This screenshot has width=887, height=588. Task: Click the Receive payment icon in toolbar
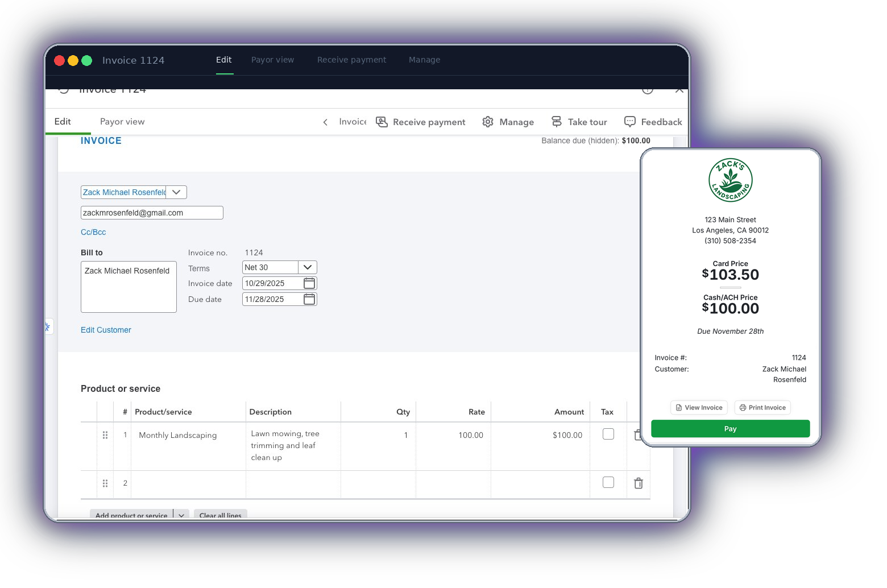point(382,122)
